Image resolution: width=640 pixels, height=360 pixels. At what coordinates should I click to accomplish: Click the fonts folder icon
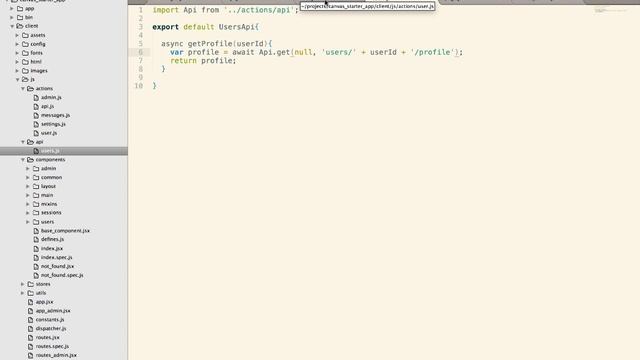pyautogui.click(x=25, y=53)
